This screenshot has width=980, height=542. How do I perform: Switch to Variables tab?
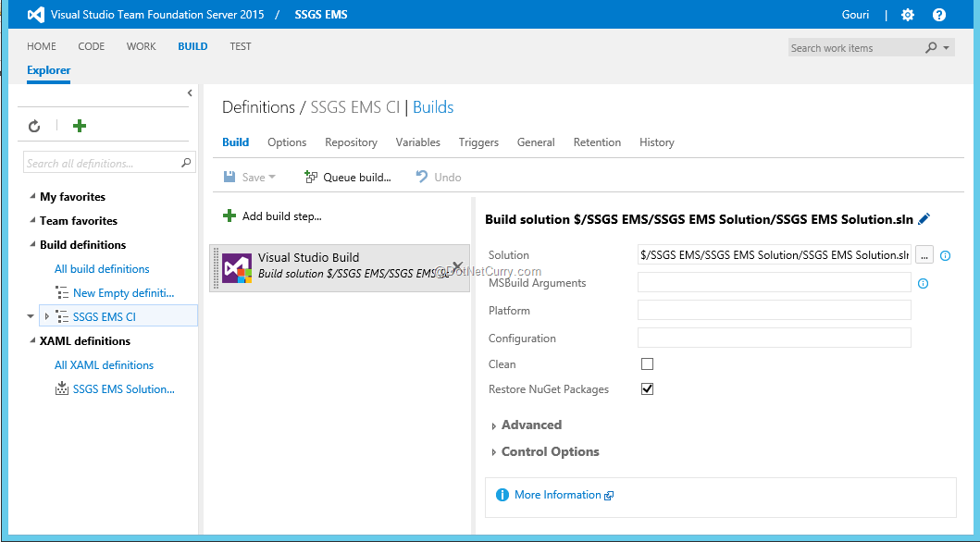[x=418, y=142]
